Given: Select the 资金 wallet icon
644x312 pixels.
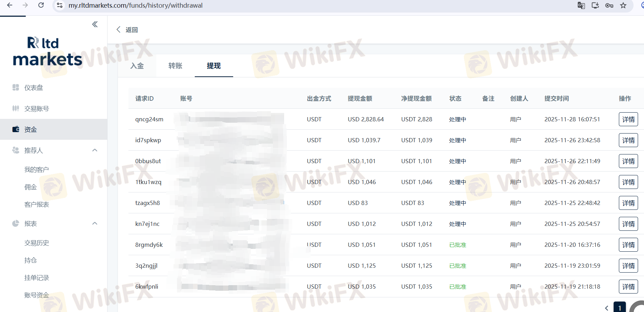Looking at the screenshot, I should point(16,129).
